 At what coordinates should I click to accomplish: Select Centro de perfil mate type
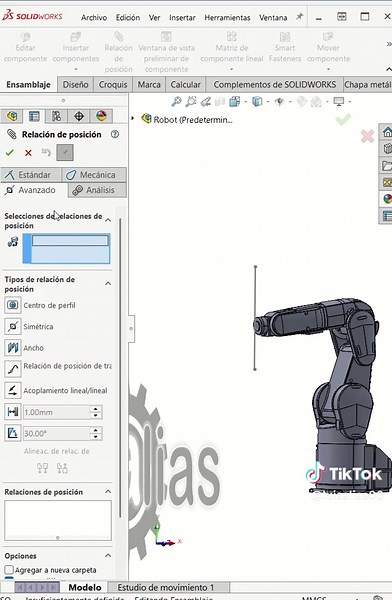click(40, 305)
